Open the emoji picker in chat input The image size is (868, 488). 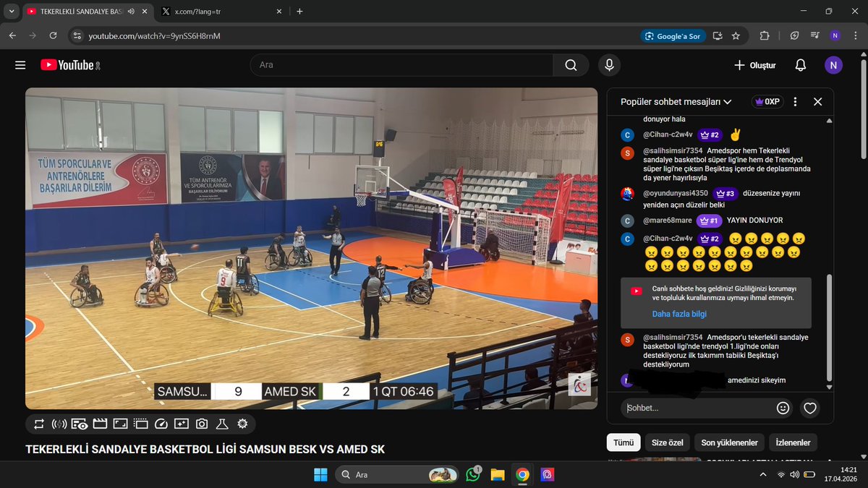[783, 408]
